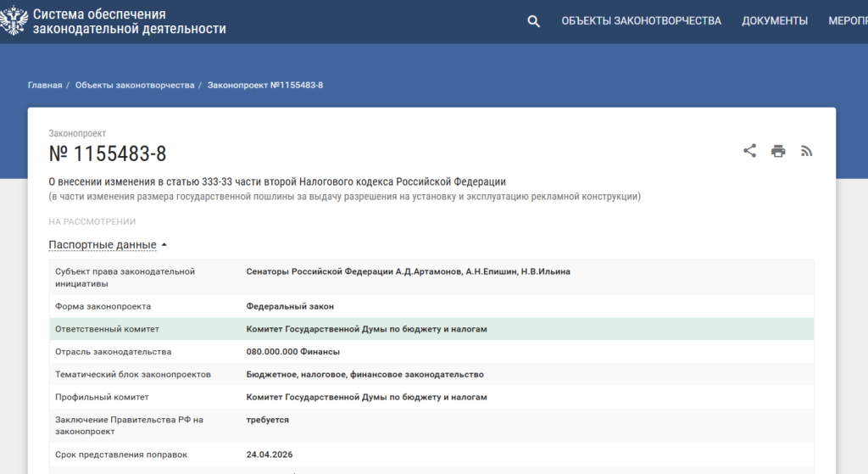868x474 pixels.
Task: Open the partially visible МЕРОПР menu item
Action: 847,21
